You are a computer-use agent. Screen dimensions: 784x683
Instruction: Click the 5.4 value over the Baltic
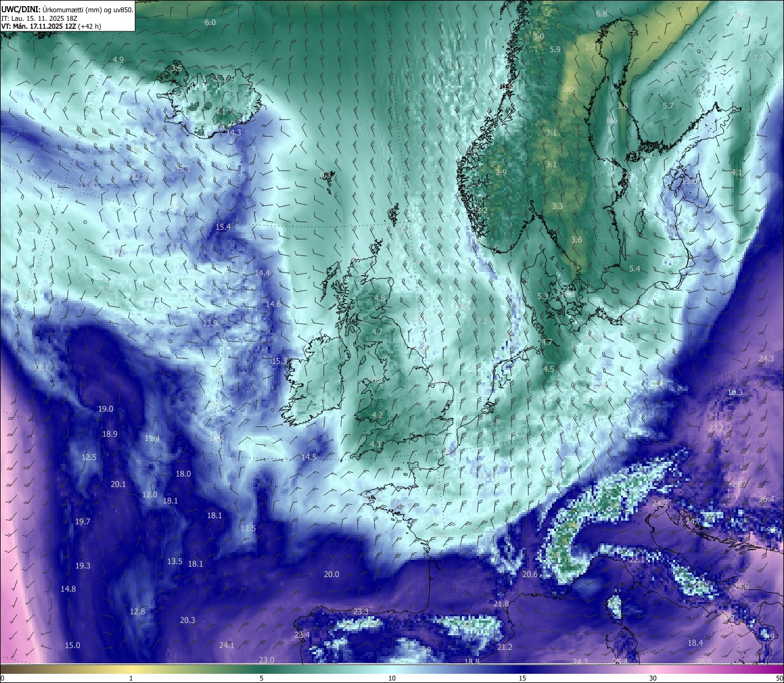(x=635, y=268)
